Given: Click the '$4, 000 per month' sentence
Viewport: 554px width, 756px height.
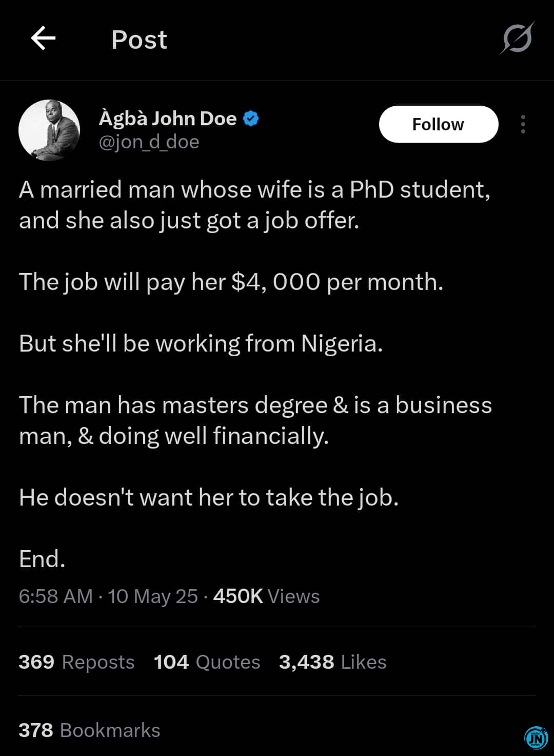Looking at the screenshot, I should (x=231, y=282).
